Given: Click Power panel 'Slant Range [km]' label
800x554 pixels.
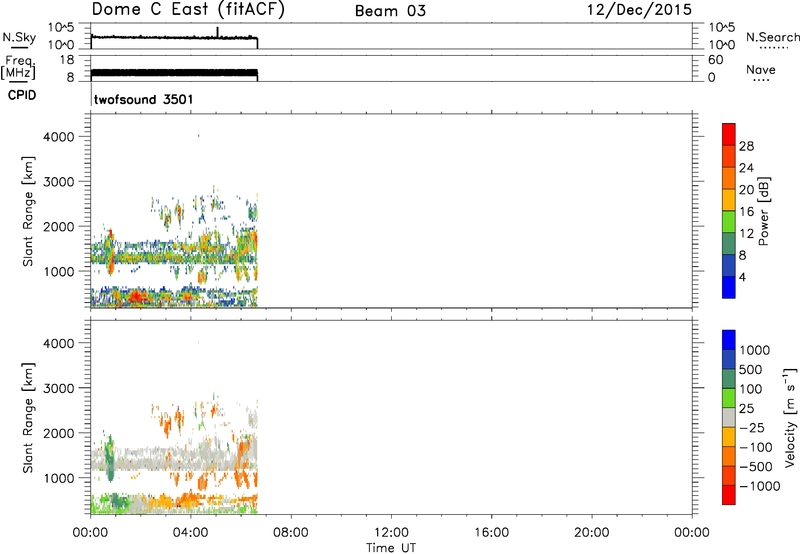Looking at the screenshot, I should pyautogui.click(x=28, y=211).
